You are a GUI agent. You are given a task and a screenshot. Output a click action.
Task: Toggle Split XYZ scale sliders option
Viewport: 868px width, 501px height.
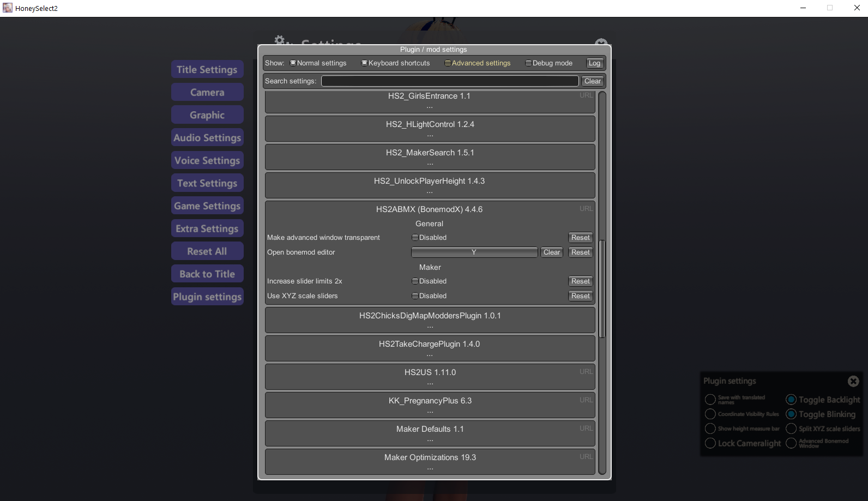791,428
